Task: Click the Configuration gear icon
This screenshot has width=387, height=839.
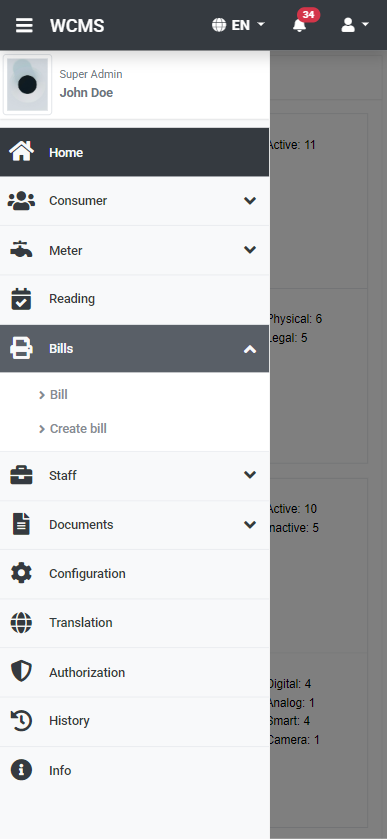Action: [21, 573]
